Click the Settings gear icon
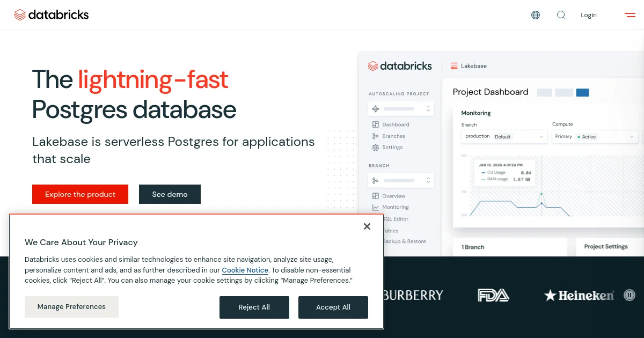Screen dimensions: 644x338 coord(376,148)
